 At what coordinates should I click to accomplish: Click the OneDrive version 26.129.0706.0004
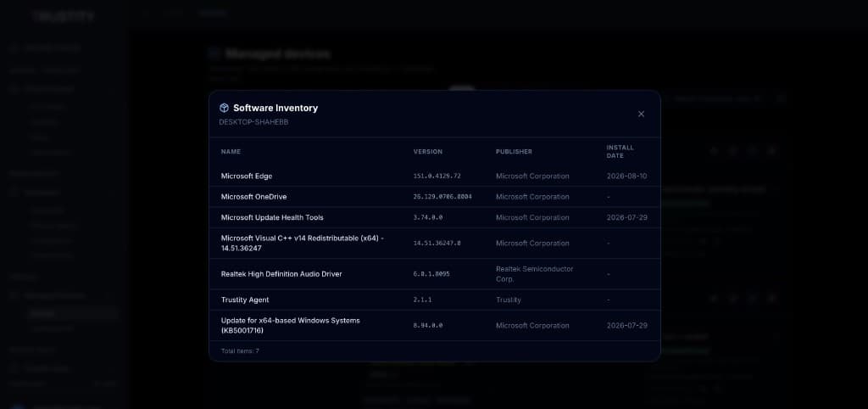442,197
